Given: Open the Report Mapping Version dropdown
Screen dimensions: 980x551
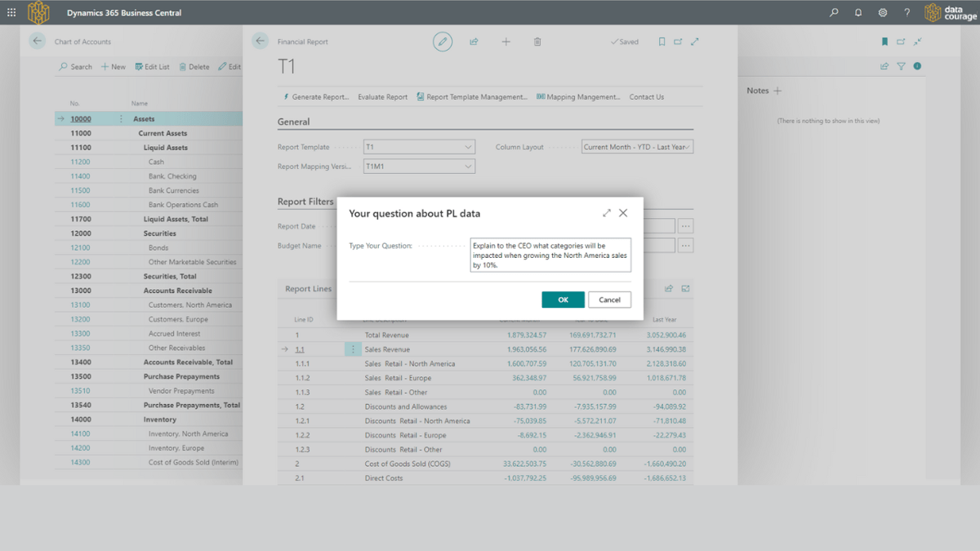Looking at the screenshot, I should pos(470,166).
